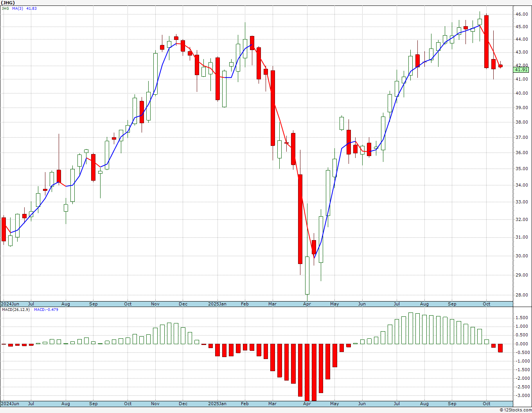Select the 31.00 price axis label
532x413 pixels.
pos(521,237)
